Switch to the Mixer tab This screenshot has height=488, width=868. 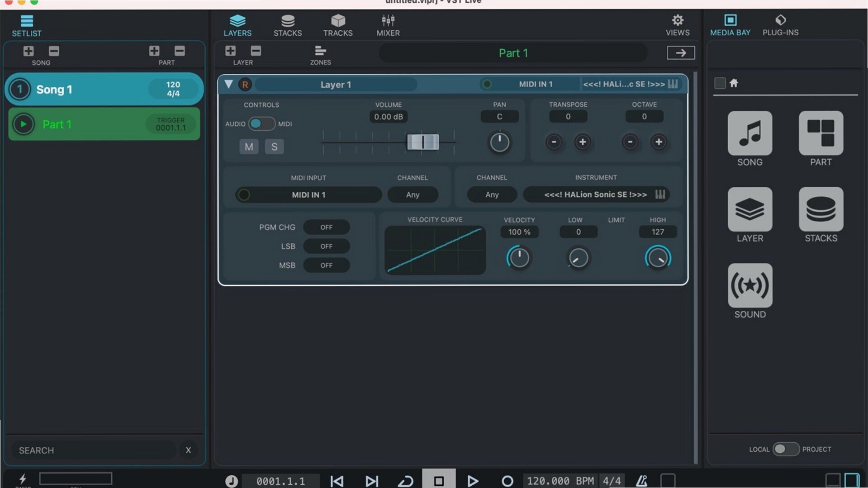click(388, 25)
